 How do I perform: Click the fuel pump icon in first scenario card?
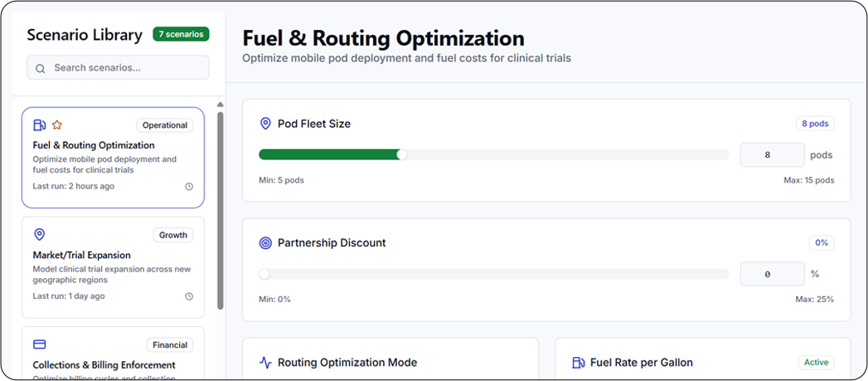(39, 125)
